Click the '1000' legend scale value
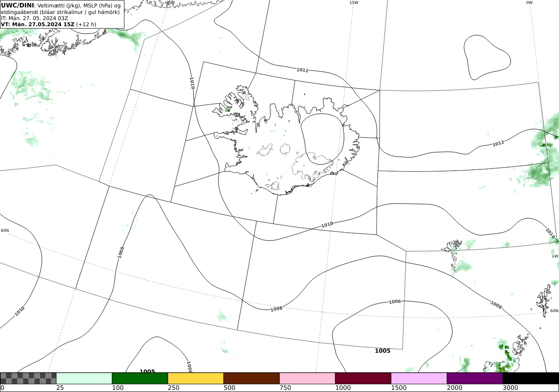The image size is (559, 392). tap(343, 388)
